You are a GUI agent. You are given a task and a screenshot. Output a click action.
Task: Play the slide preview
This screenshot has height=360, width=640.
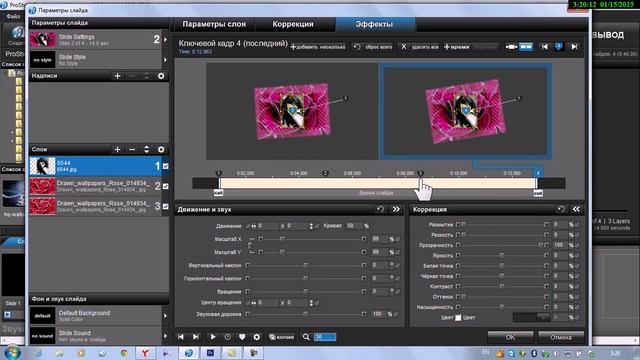tap(213, 337)
